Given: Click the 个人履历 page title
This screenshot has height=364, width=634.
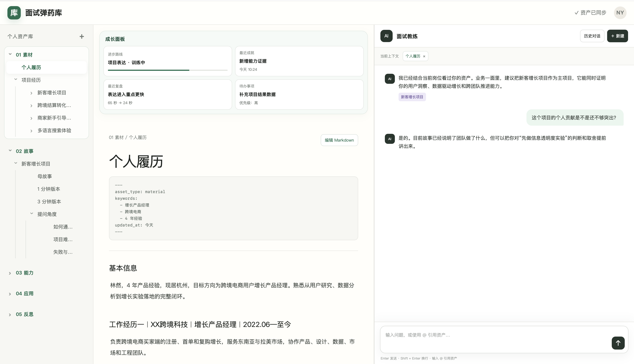Looking at the screenshot, I should pos(136,161).
